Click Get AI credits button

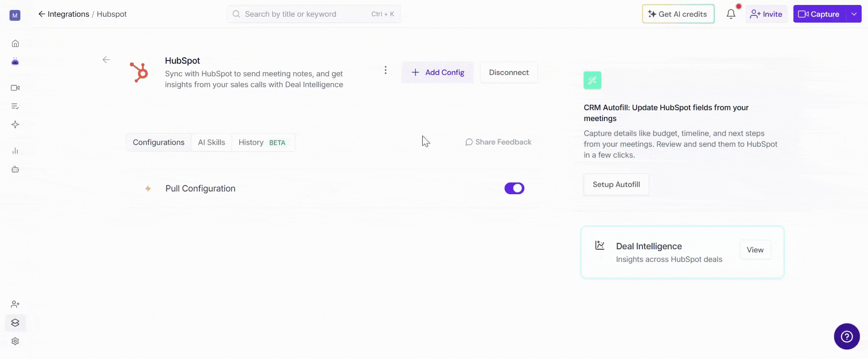pyautogui.click(x=678, y=14)
